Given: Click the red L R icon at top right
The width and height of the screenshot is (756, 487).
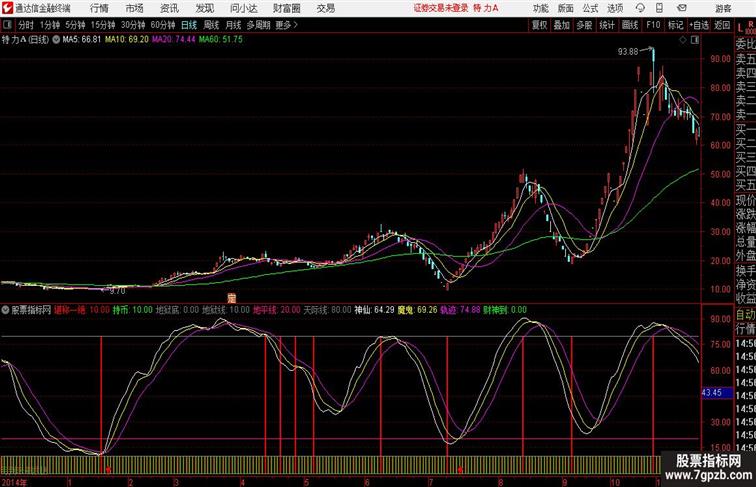Looking at the screenshot, I should [x=746, y=27].
